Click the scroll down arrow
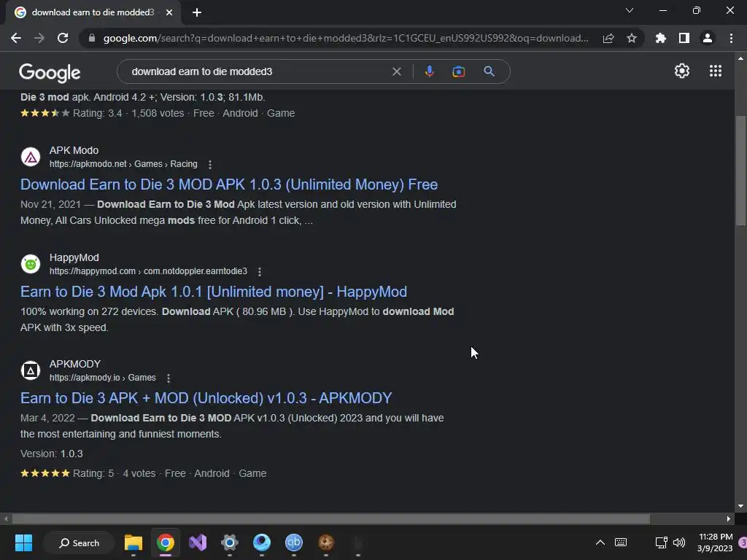The width and height of the screenshot is (747, 560). pos(740,506)
